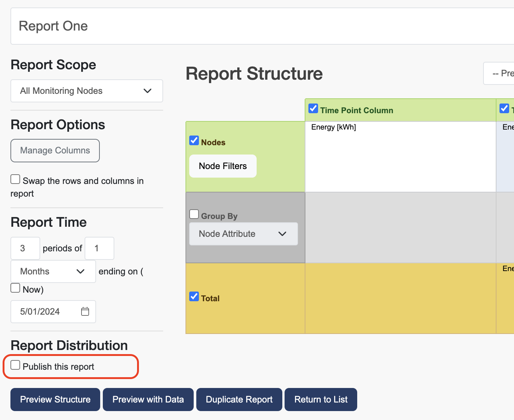Check Swap the rows and columns option
Screen dimensions: 514x420
15,179
